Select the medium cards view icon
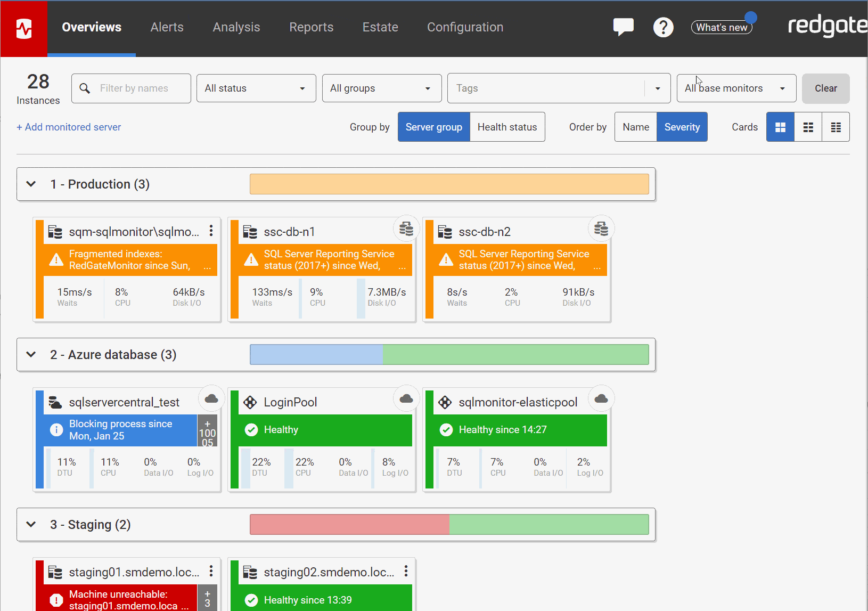 click(x=808, y=127)
